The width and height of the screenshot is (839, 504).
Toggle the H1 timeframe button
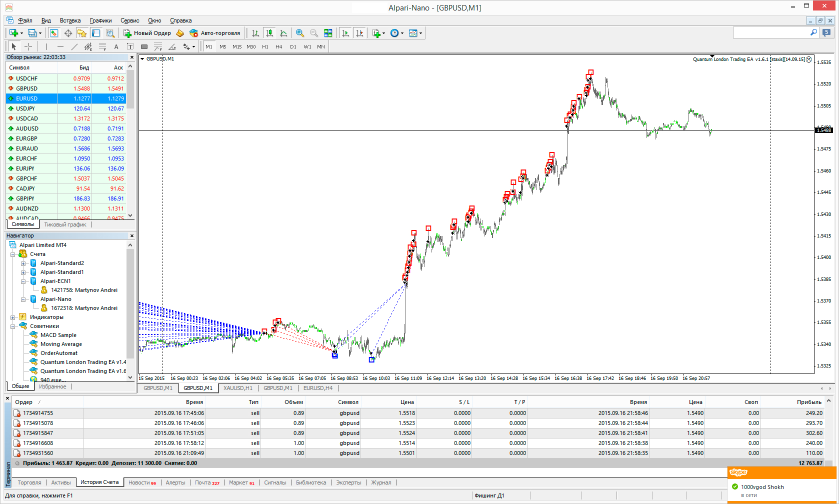click(x=265, y=46)
